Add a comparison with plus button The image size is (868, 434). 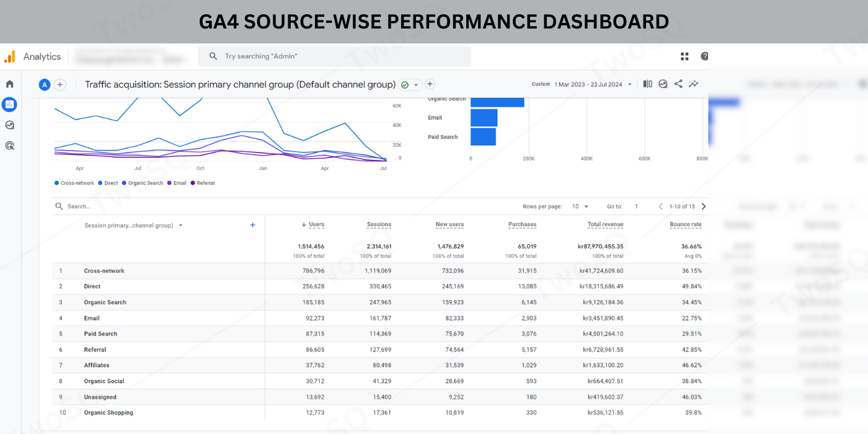point(60,85)
